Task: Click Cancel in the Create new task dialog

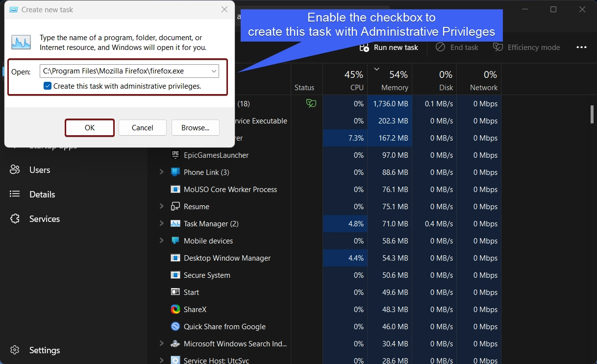Action: tap(143, 127)
